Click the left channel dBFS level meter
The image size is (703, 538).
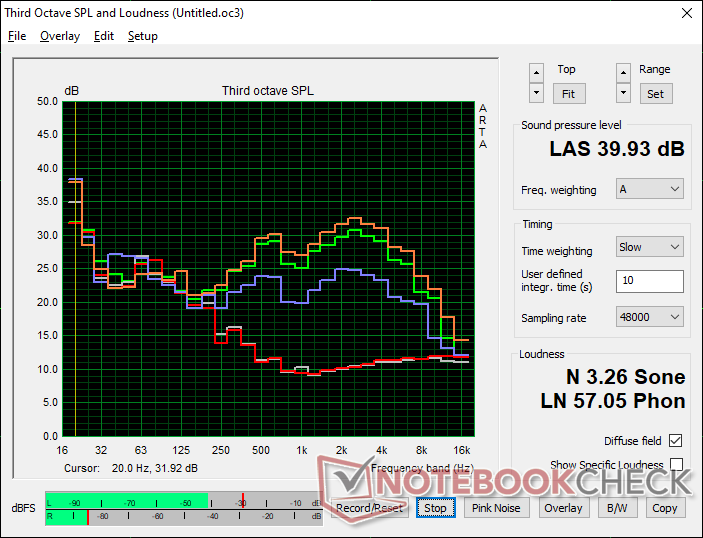[x=184, y=501]
